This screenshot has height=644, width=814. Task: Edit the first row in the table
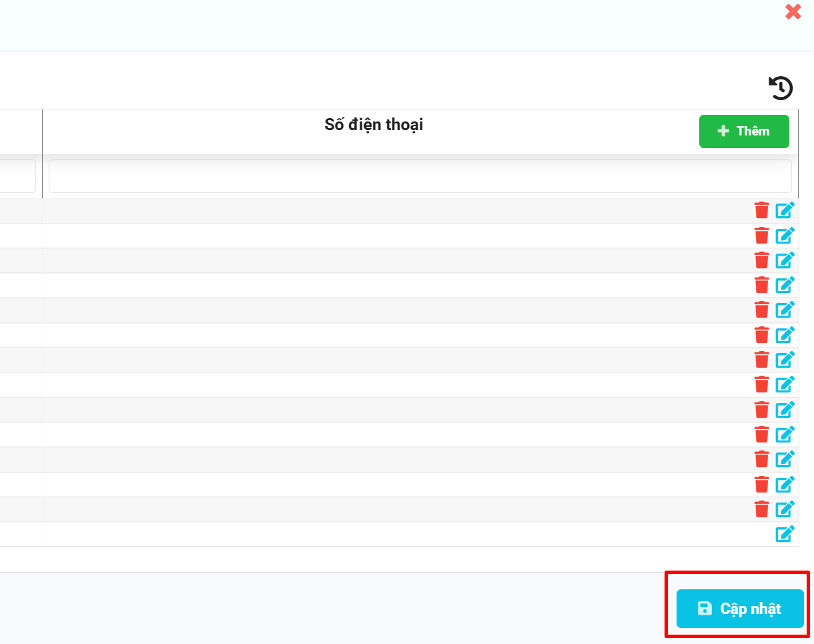[x=785, y=211]
